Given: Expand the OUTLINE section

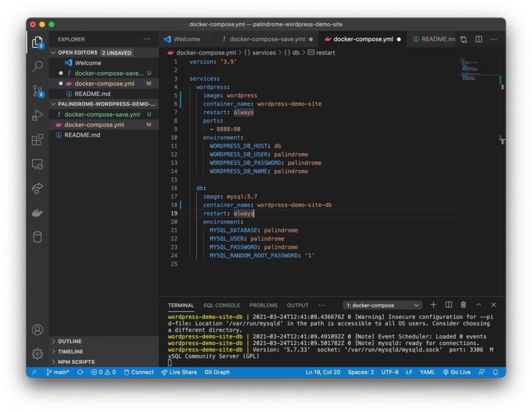Looking at the screenshot, I should coord(69,341).
